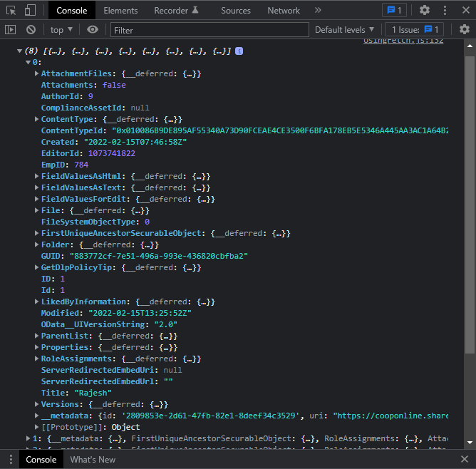This screenshot has width=476, height=469.
Task: Expand the AttachmentFiles property
Action: [36, 73]
